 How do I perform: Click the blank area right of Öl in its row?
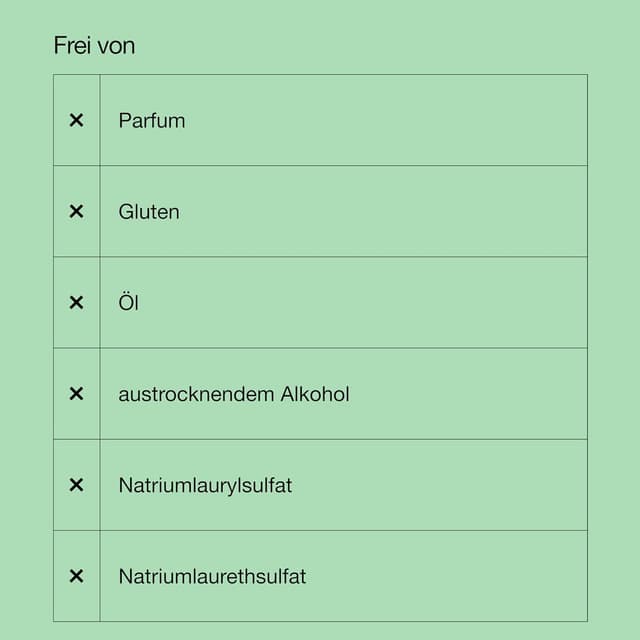[x=400, y=302]
